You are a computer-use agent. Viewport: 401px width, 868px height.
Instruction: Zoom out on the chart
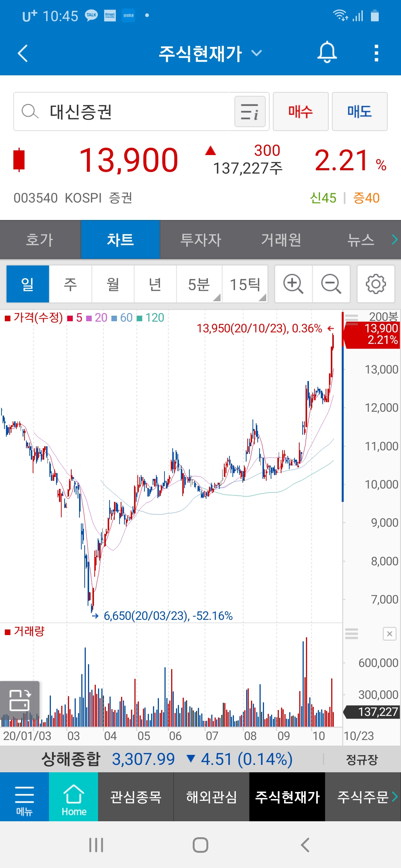tap(331, 284)
